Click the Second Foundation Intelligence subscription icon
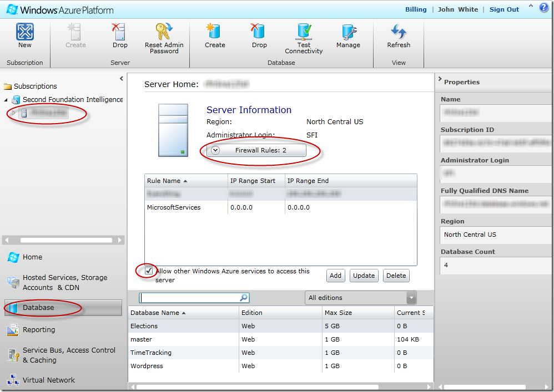Image resolution: width=554 pixels, height=392 pixels. pyautogui.click(x=16, y=100)
